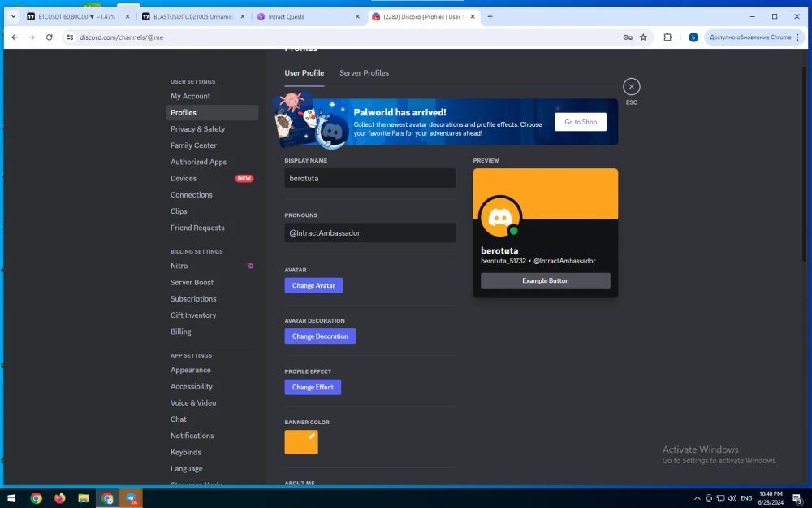812x508 pixels.
Task: Open My Account settings
Action: (212, 97)
